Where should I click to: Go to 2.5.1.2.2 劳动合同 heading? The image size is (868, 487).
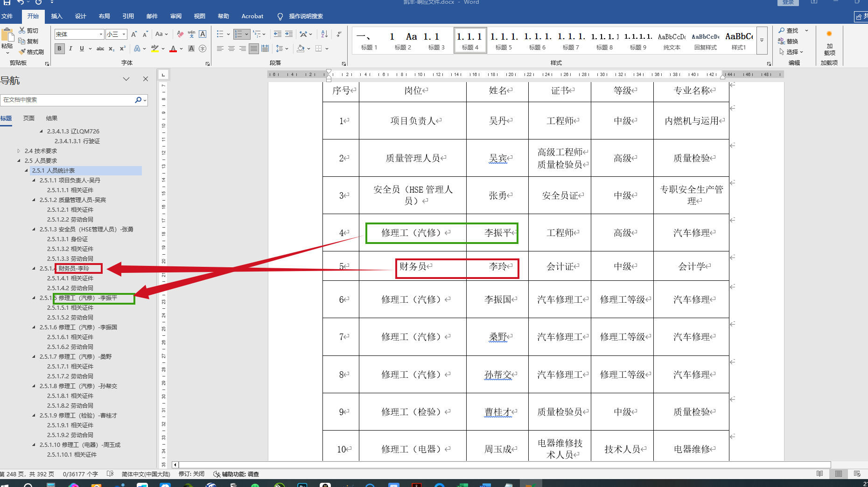point(70,219)
